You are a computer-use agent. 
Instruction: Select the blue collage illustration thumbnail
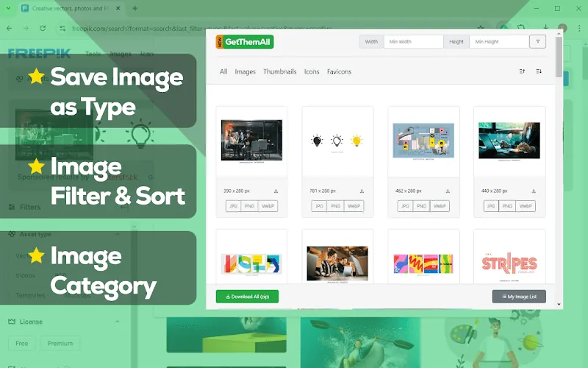click(x=423, y=141)
